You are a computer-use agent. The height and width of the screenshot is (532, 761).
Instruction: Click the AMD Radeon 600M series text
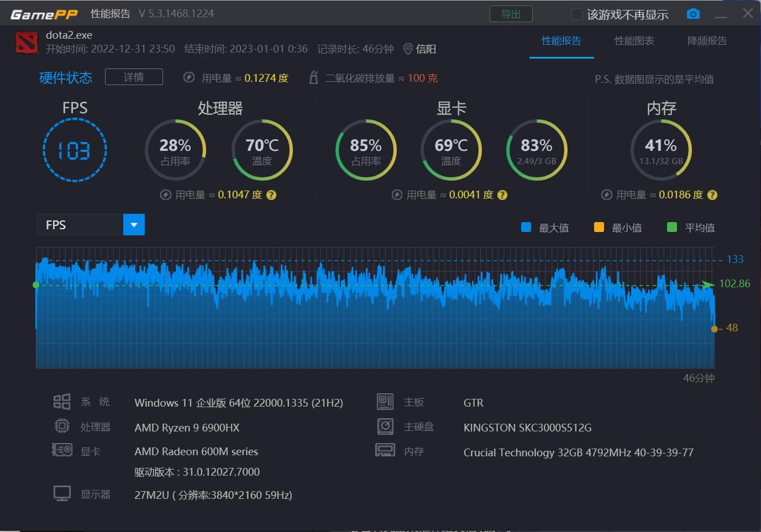pyautogui.click(x=196, y=451)
